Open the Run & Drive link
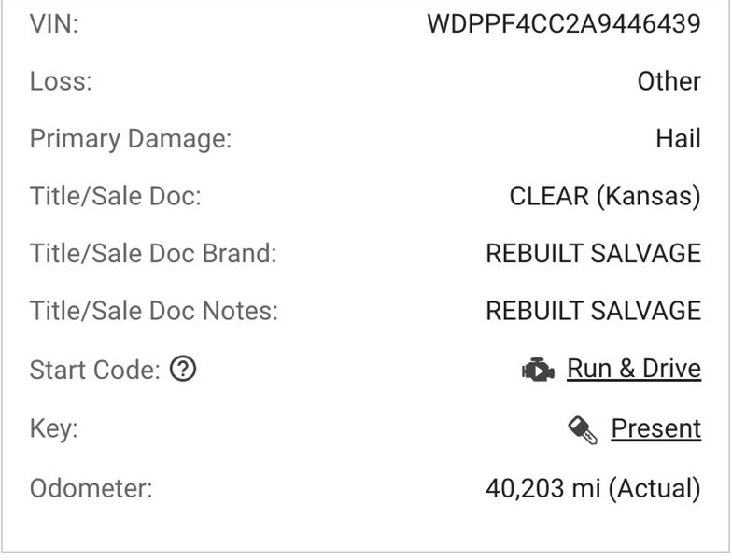Viewport: 732px width, 560px height. point(634,369)
